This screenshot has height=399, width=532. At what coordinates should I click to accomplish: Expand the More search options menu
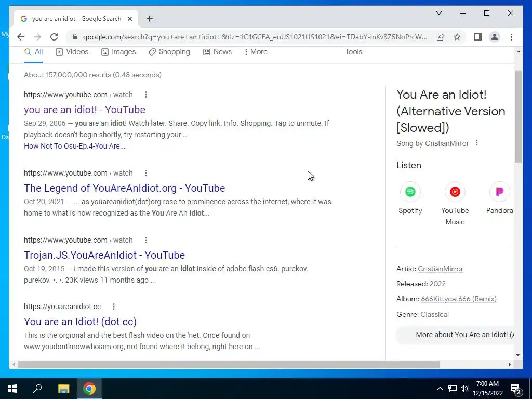[x=256, y=52]
